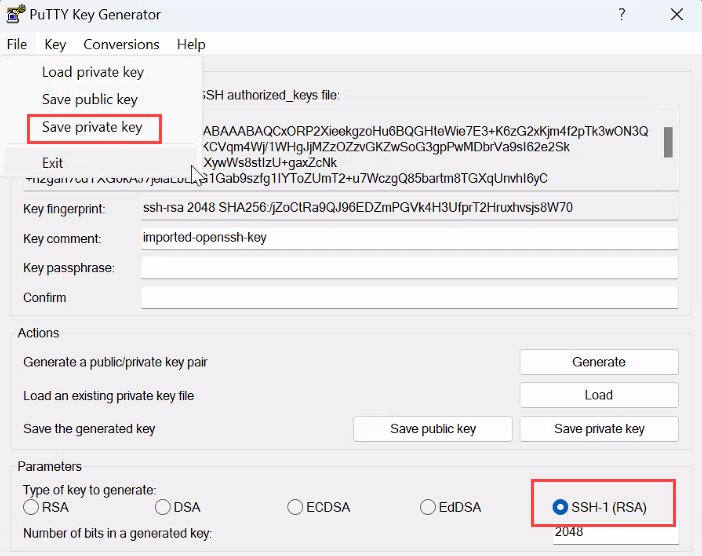Open the Help menu

[x=191, y=44]
